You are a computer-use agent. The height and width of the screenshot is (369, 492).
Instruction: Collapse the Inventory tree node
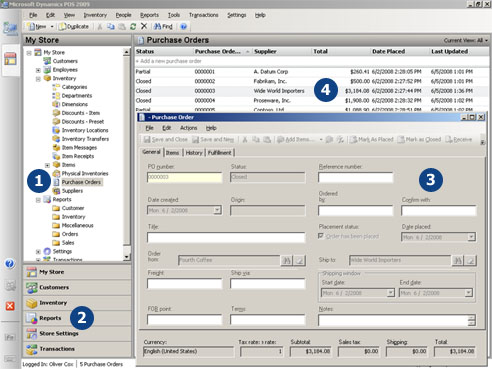38,79
